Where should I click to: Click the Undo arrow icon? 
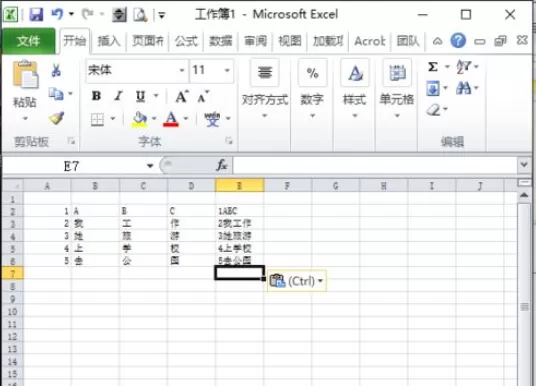(x=57, y=14)
